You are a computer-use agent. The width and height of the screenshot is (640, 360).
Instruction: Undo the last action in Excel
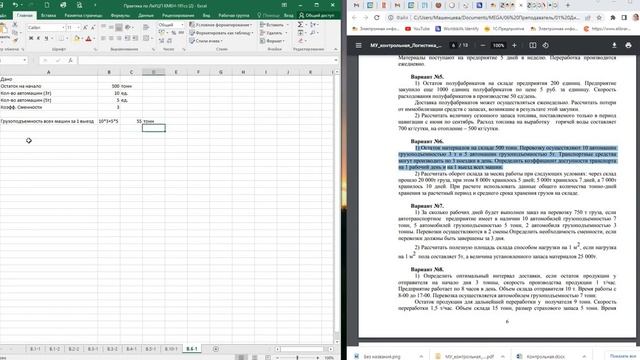click(16, 5)
